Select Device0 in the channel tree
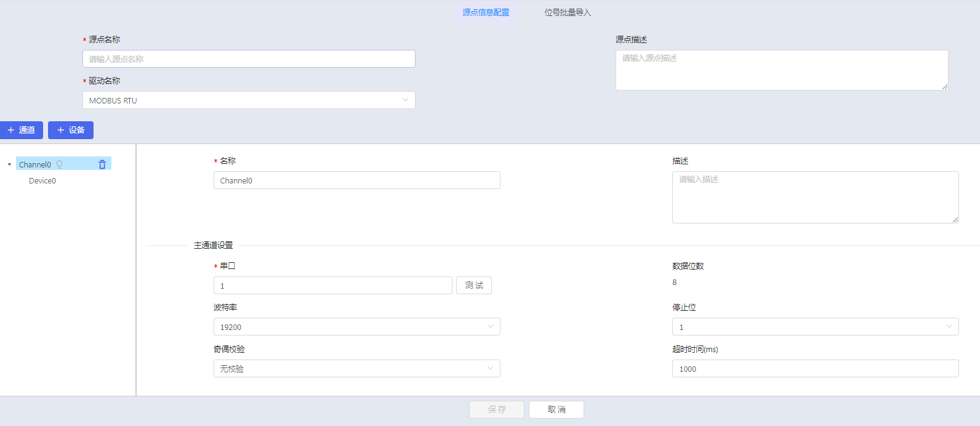The image size is (980, 426). click(42, 181)
